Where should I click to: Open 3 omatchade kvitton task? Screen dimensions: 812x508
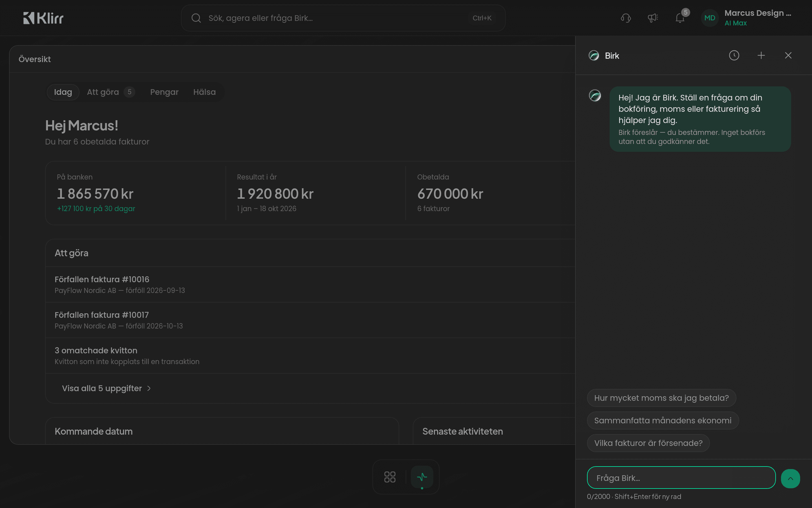[310, 356]
